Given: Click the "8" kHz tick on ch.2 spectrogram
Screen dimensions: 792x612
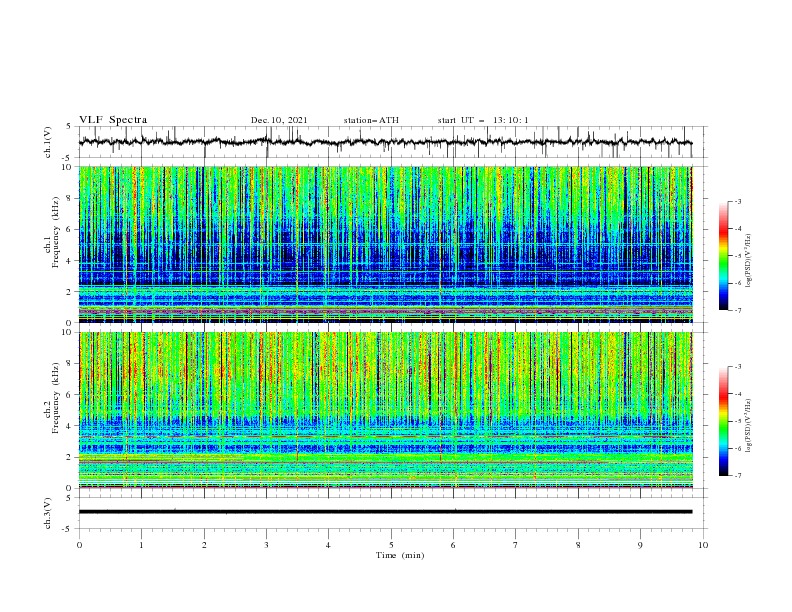Looking at the screenshot, I should pos(70,364).
